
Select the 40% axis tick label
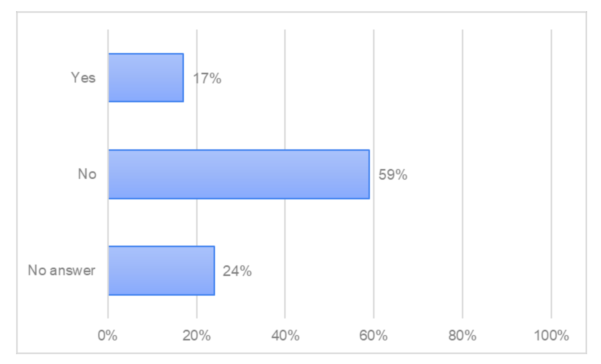pos(285,336)
